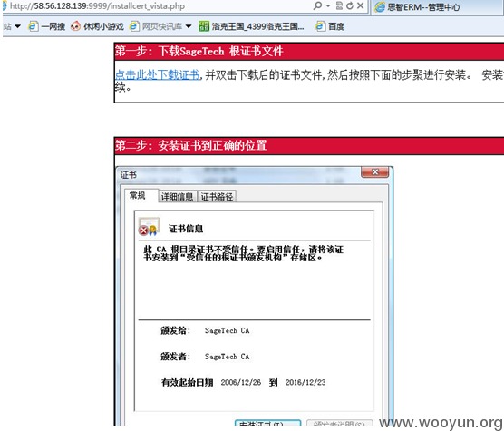Click the 颁发者 SageTech CA value

(228, 357)
